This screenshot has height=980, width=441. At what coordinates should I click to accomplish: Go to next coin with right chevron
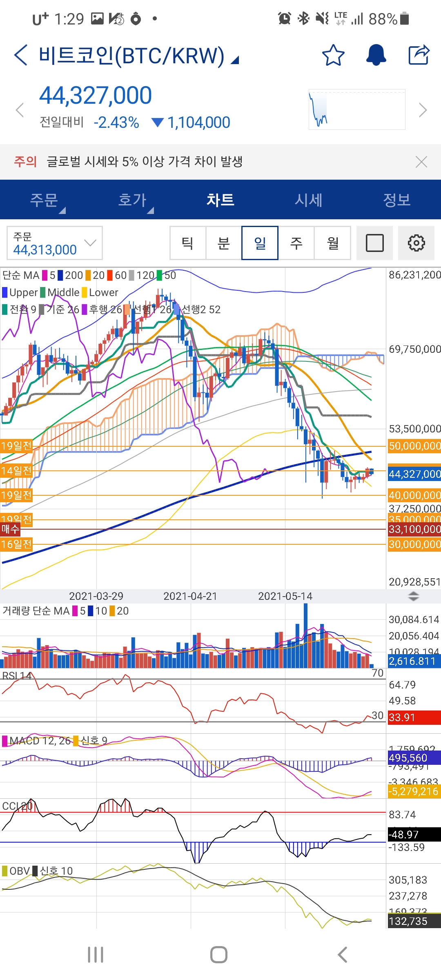click(423, 110)
